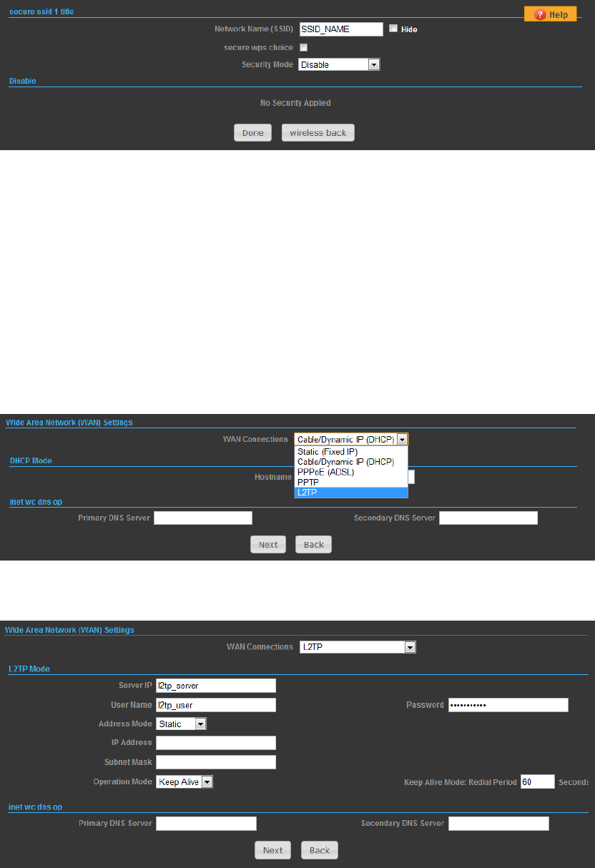Click Secondary DNS Server field in DHCP Mode panel
Viewport: 595px width, 868px height.
488,518
